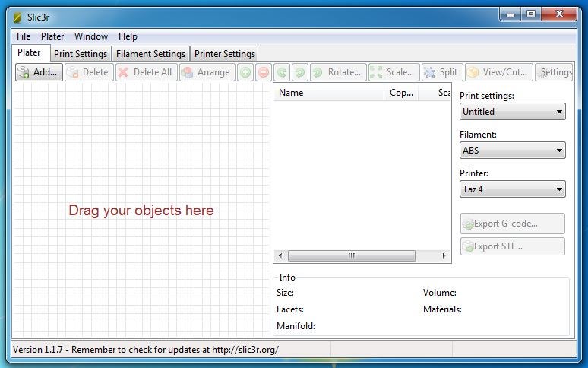Switch to the Print Settings tab
This screenshot has width=588, height=368.
(x=81, y=54)
